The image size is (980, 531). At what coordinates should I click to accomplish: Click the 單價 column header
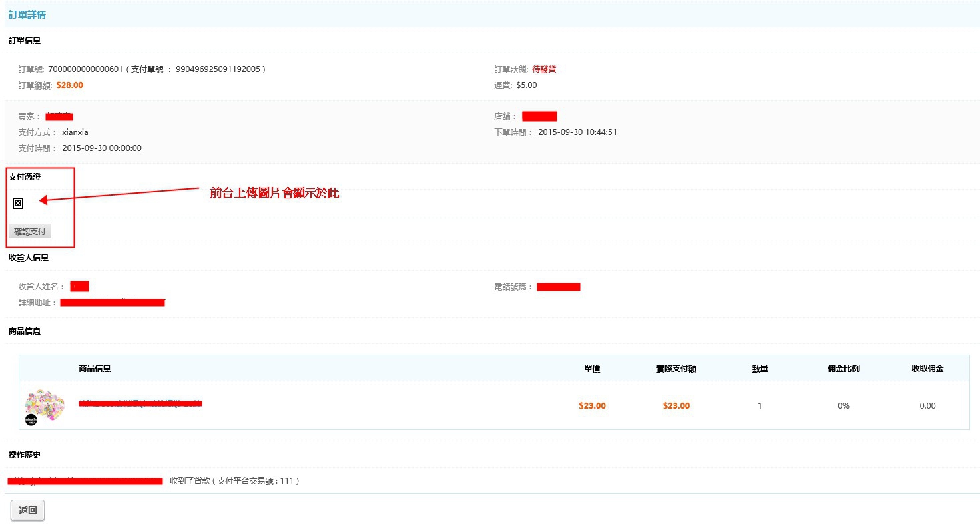tap(592, 369)
